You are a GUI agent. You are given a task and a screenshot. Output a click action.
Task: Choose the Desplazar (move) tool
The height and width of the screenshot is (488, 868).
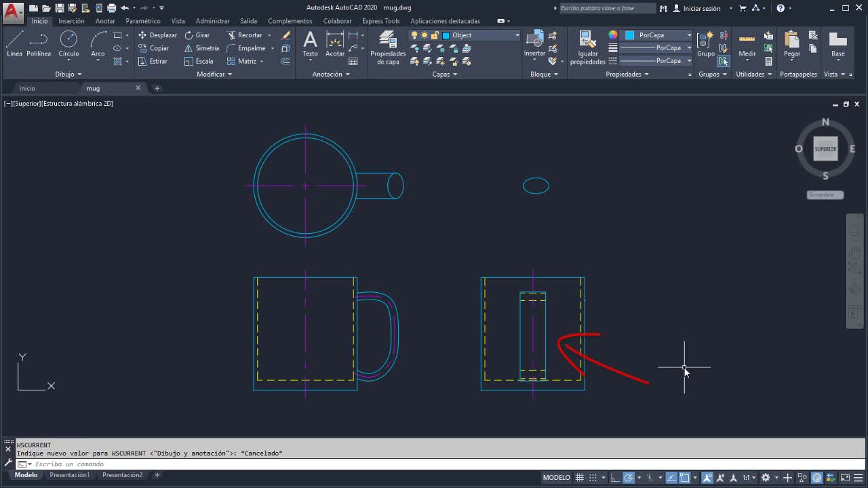click(x=157, y=35)
